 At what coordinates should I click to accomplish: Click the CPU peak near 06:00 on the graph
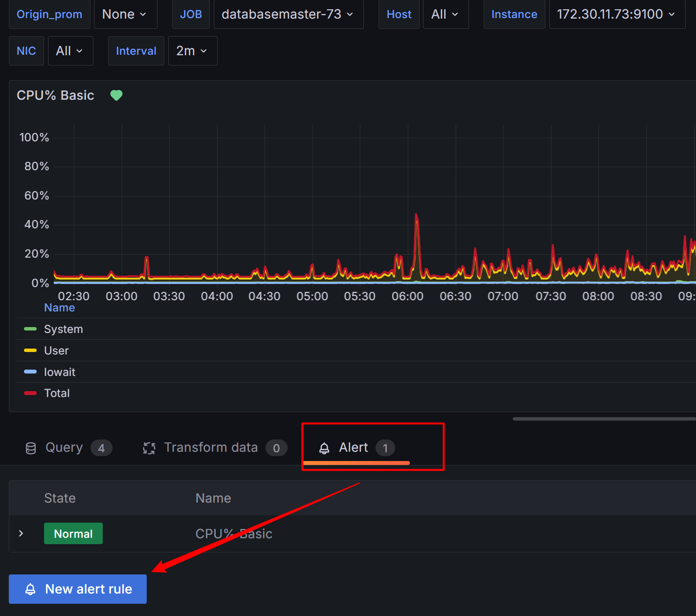tap(416, 216)
